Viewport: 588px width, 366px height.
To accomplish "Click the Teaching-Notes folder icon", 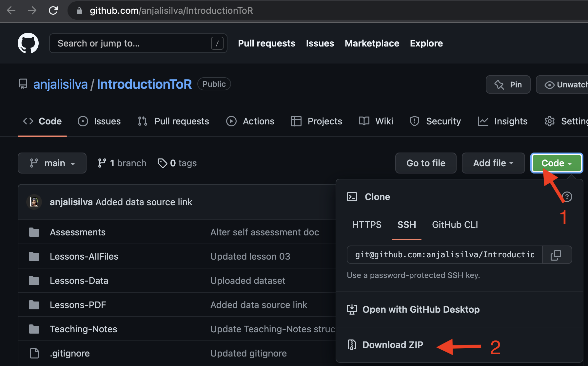I will click(34, 329).
